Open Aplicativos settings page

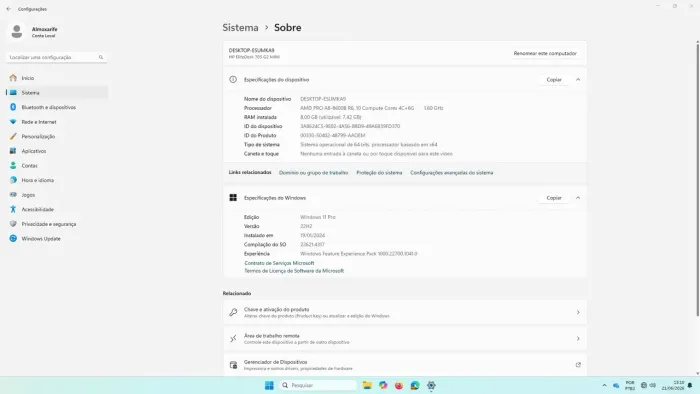click(x=57, y=151)
